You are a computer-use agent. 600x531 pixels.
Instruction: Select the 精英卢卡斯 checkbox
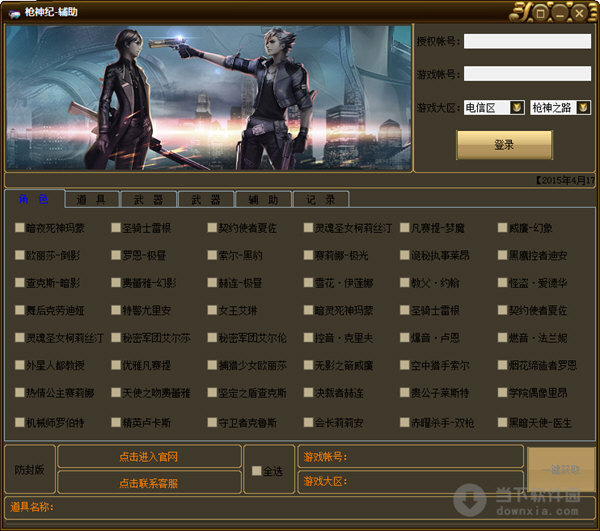coord(116,422)
